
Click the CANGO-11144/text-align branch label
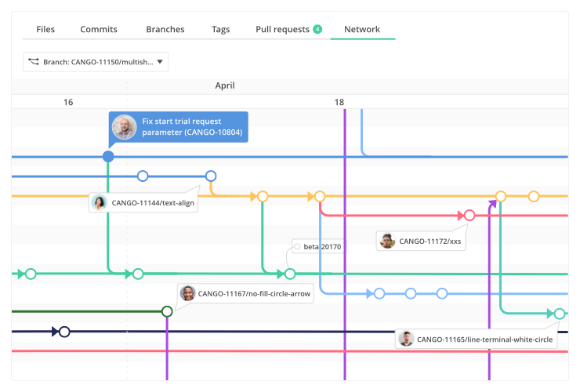click(x=154, y=203)
